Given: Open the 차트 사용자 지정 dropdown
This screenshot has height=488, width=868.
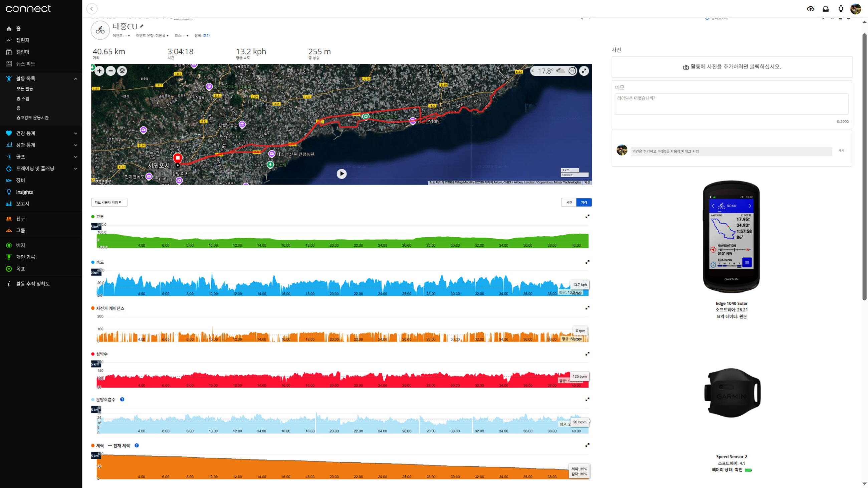Looking at the screenshot, I should click(x=109, y=202).
